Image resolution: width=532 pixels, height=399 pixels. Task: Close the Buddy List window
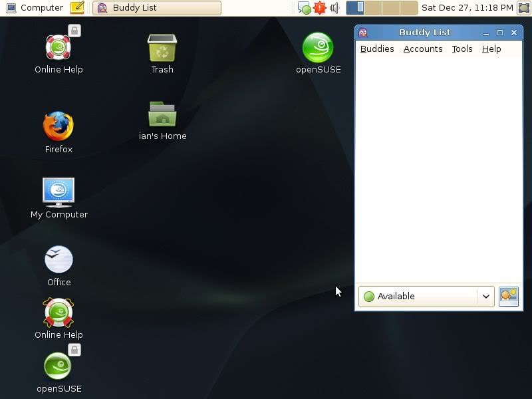[513, 33]
